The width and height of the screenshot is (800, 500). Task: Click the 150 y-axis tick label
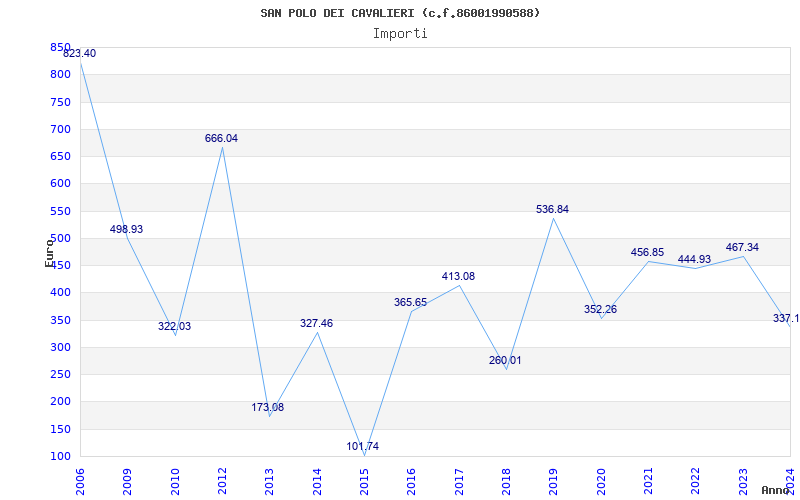[x=60, y=430]
